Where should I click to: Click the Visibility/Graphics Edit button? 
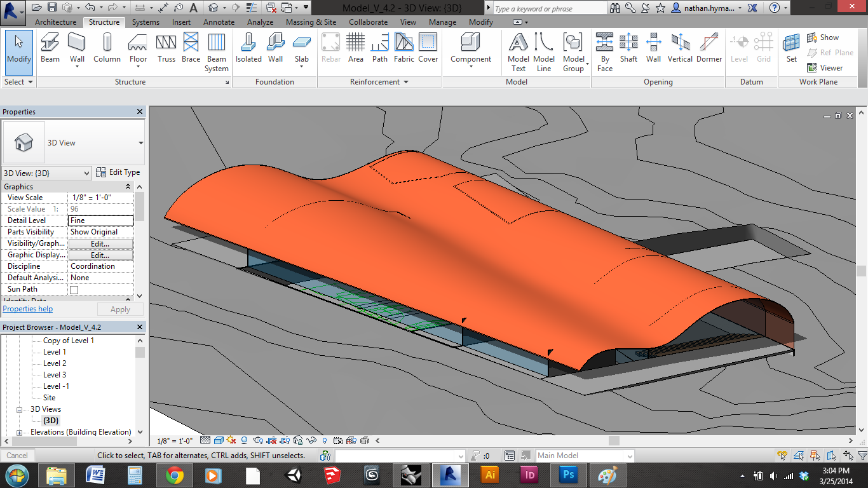[100, 244]
